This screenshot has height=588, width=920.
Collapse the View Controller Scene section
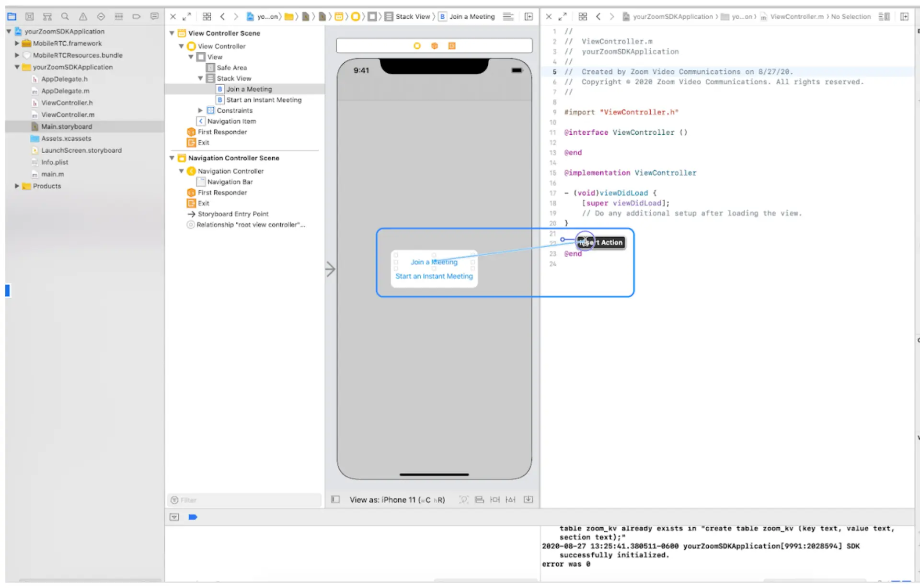pyautogui.click(x=172, y=33)
